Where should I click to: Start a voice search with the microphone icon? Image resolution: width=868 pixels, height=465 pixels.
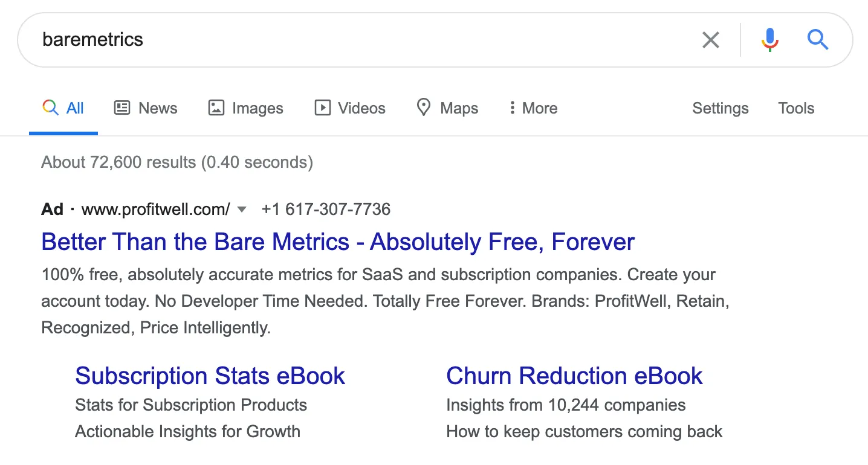[x=769, y=39]
